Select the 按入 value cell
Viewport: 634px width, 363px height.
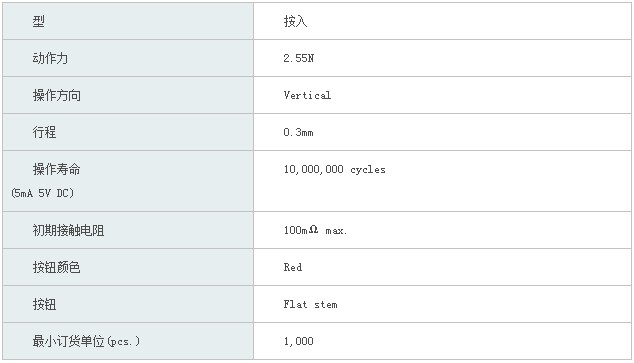click(442, 21)
